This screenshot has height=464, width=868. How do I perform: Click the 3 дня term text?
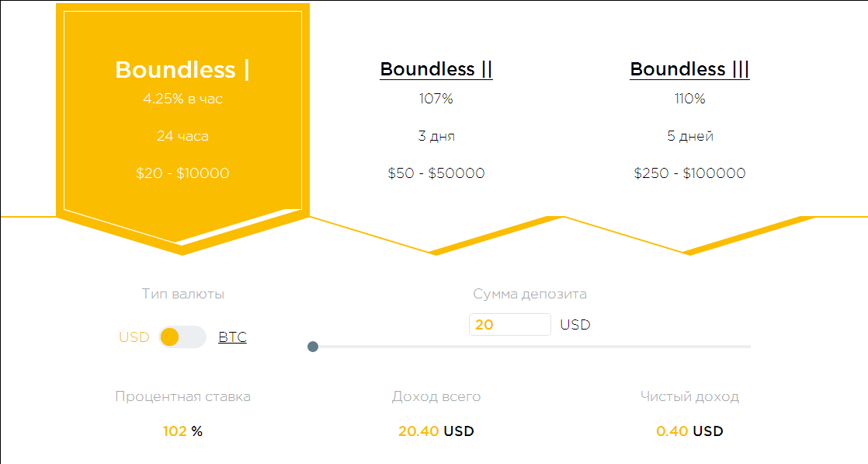(436, 136)
